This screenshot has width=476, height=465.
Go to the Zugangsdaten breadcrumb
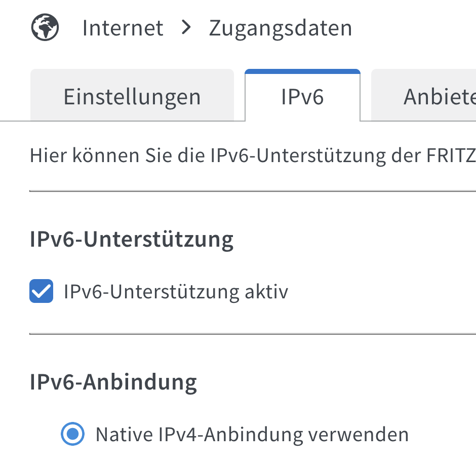[280, 28]
